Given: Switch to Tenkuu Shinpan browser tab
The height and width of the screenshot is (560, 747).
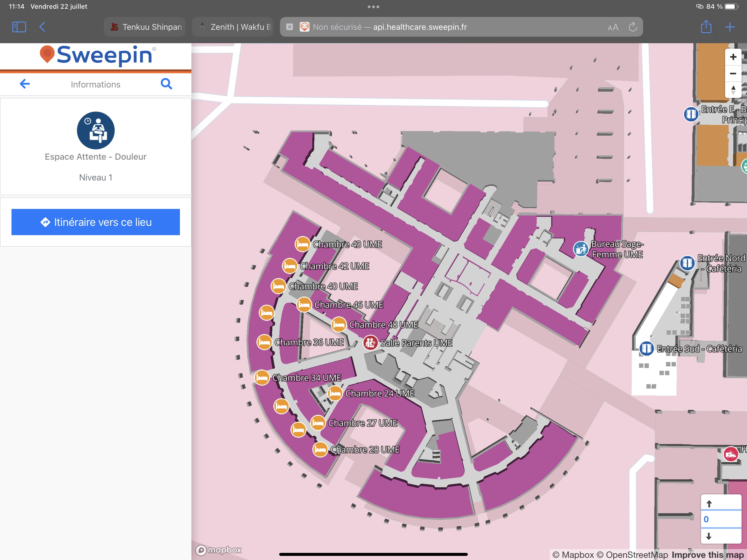Looking at the screenshot, I should click(145, 27).
